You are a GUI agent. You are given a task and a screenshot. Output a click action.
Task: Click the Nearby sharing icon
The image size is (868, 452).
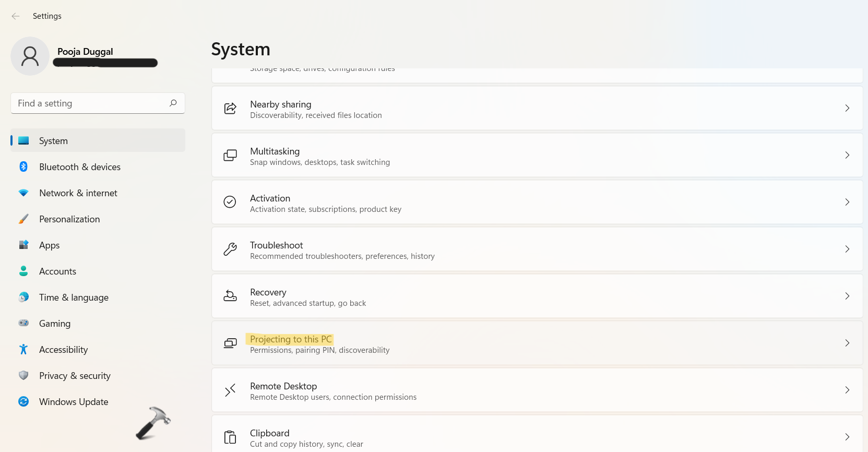click(x=230, y=108)
